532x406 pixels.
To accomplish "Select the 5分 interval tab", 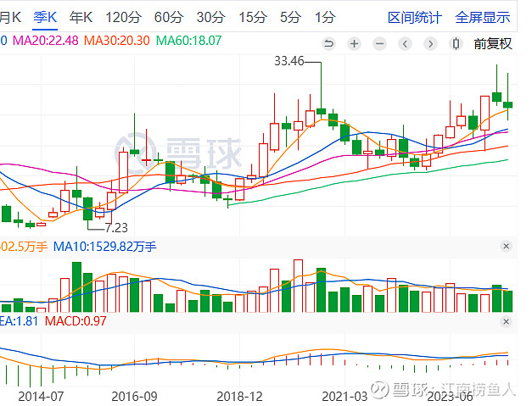I will click(291, 17).
